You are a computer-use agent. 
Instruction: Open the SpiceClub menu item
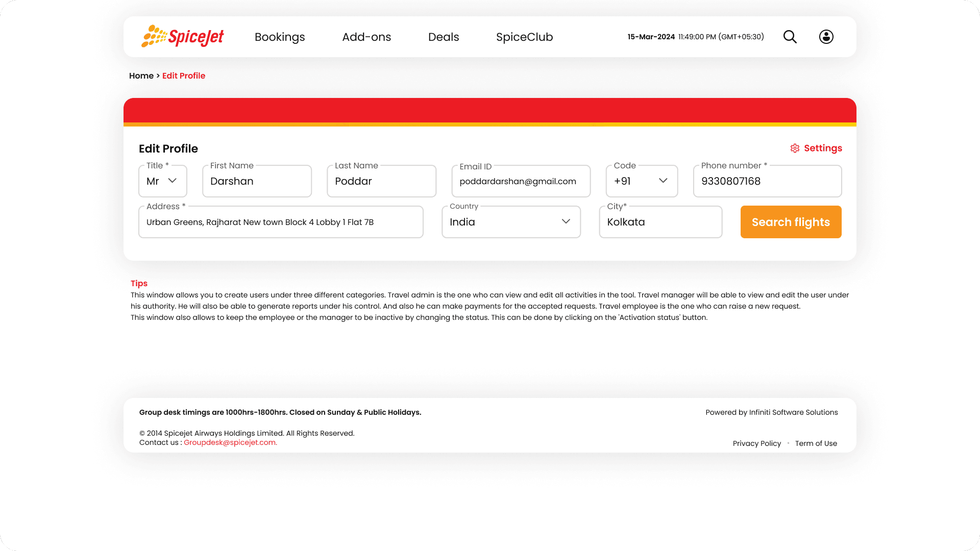(x=524, y=37)
